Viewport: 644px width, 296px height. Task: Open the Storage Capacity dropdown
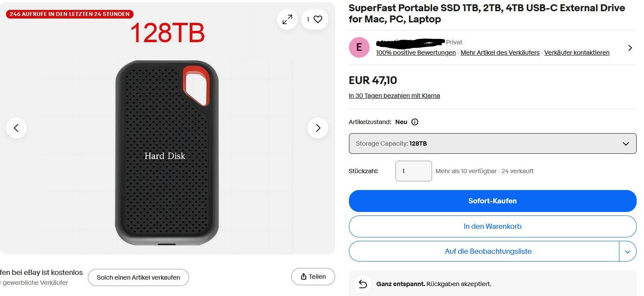492,143
